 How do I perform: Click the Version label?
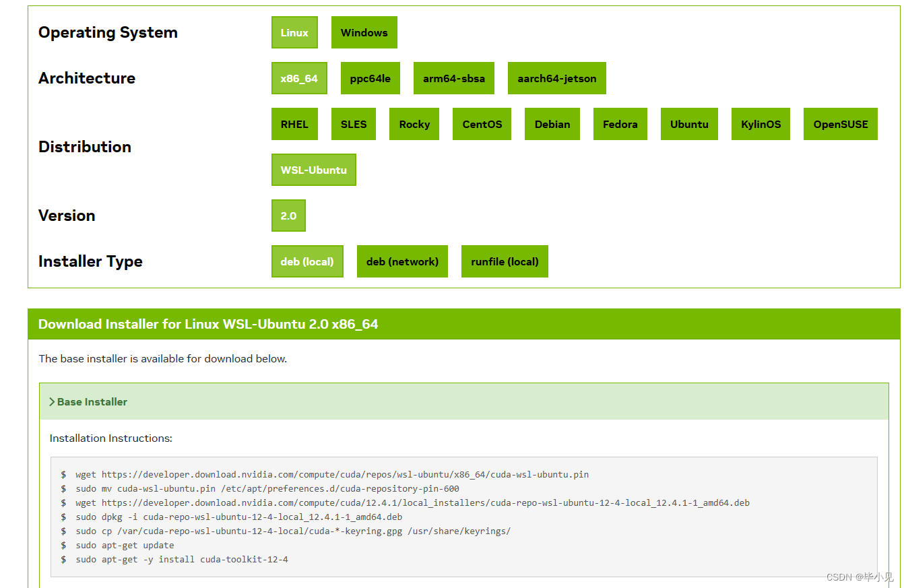point(67,216)
